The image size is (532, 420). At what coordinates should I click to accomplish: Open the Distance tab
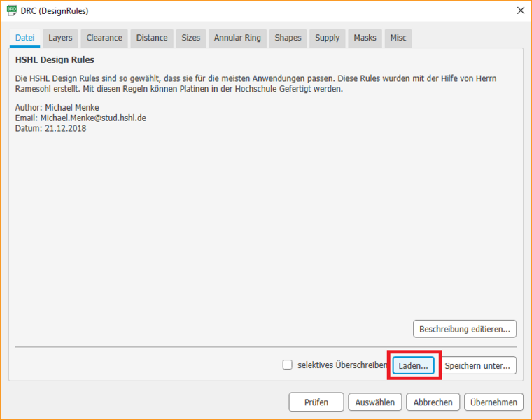click(152, 38)
